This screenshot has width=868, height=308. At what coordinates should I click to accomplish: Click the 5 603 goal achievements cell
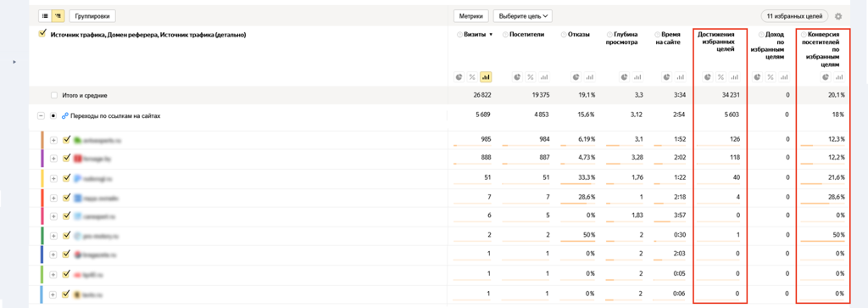(x=731, y=115)
